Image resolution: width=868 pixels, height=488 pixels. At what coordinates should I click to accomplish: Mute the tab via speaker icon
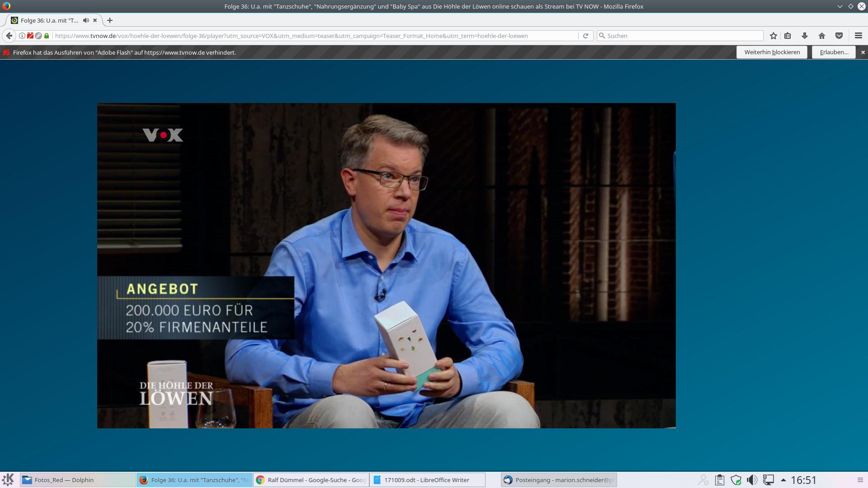86,20
